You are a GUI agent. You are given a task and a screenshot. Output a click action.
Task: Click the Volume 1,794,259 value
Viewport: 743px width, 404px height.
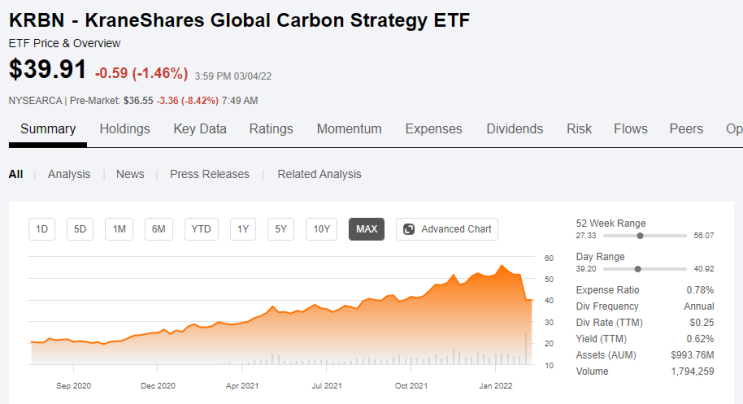tap(692, 371)
